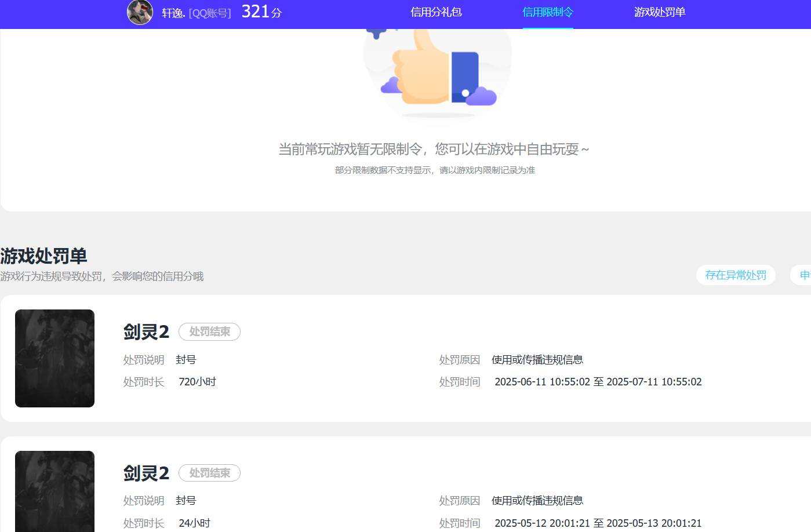Go to the 游戏处罚单 tab
The image size is (811, 532).
[660, 12]
